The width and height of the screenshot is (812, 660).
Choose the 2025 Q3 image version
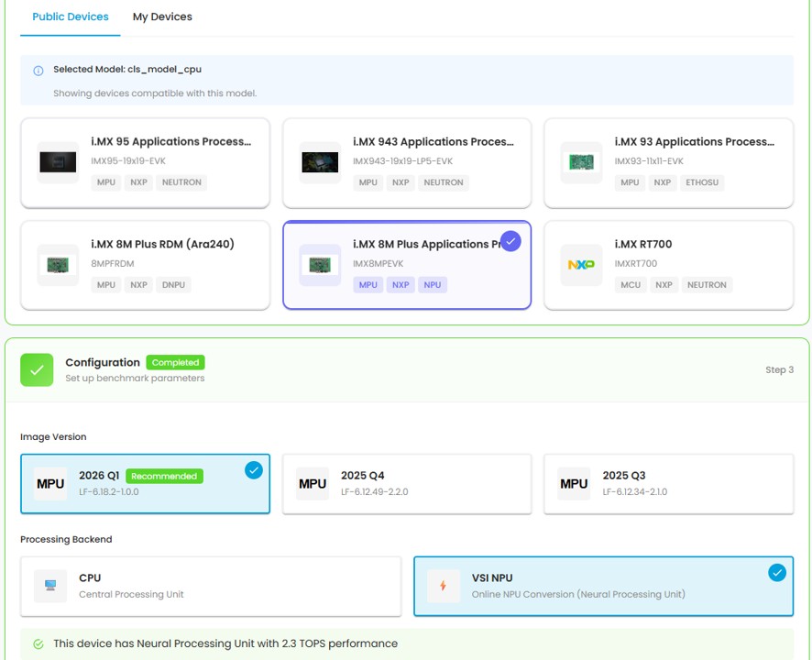tap(668, 484)
